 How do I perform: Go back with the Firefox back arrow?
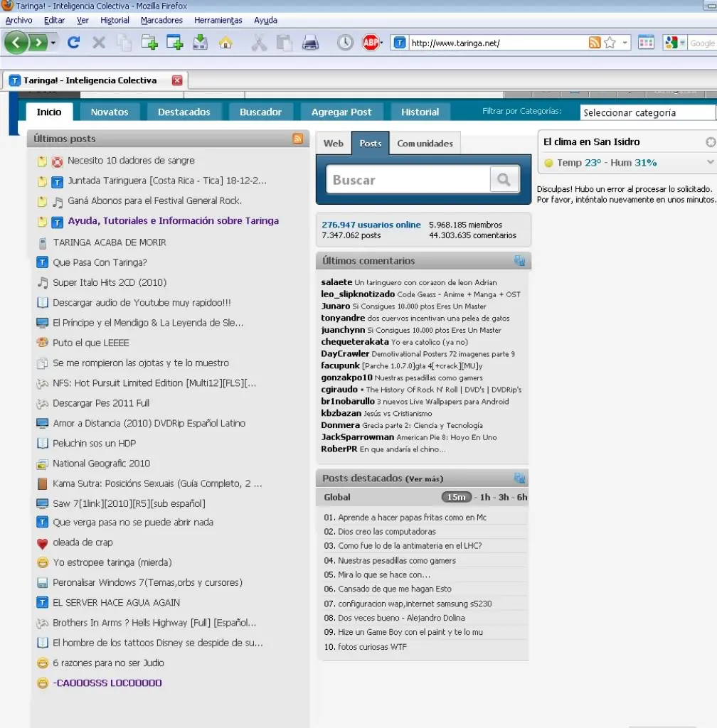16,43
